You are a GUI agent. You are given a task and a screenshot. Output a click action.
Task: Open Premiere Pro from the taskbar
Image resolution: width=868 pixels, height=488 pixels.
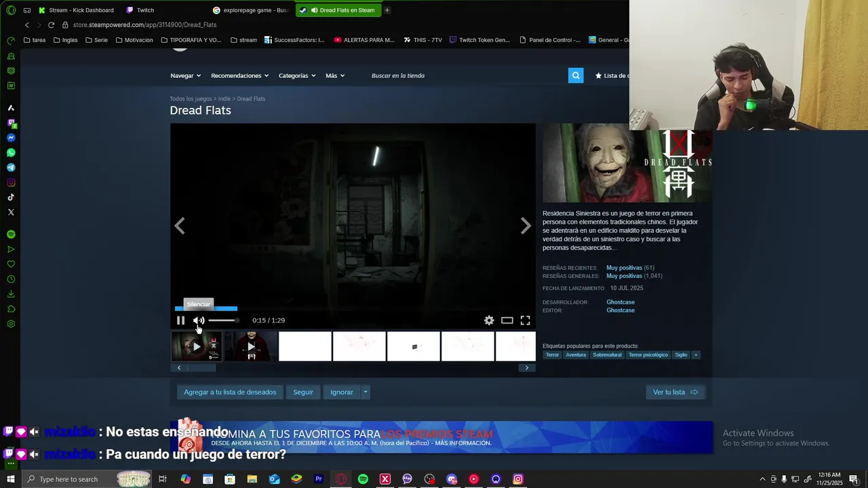(x=318, y=479)
